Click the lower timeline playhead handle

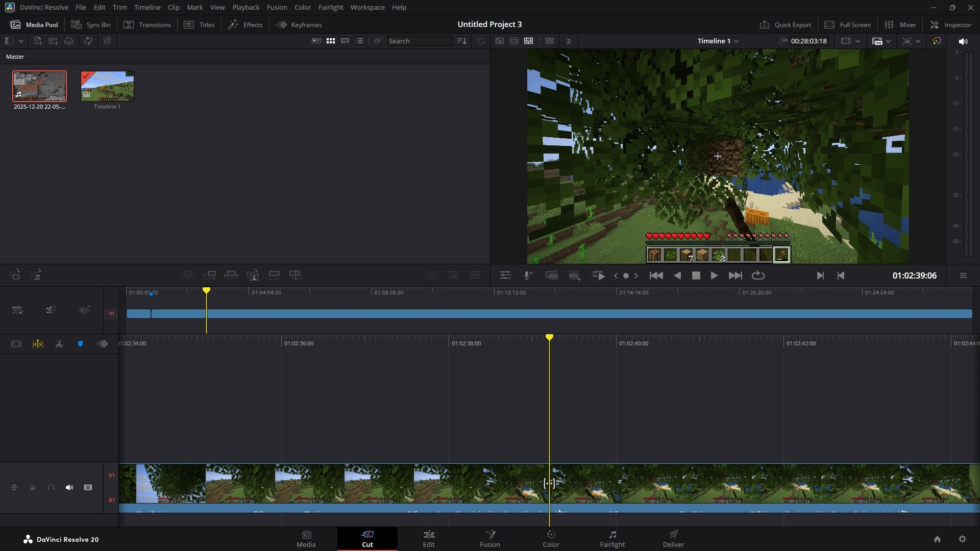(x=549, y=338)
